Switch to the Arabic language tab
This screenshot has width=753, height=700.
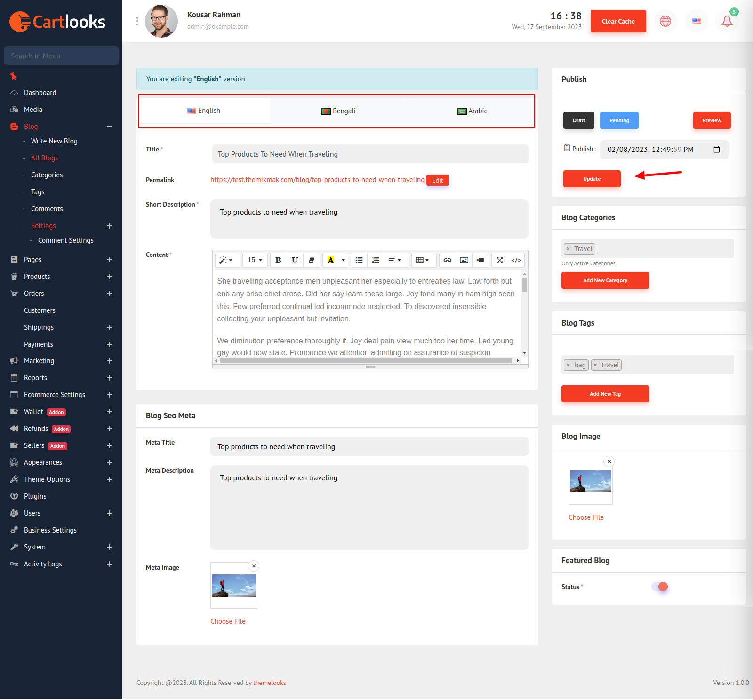point(472,111)
